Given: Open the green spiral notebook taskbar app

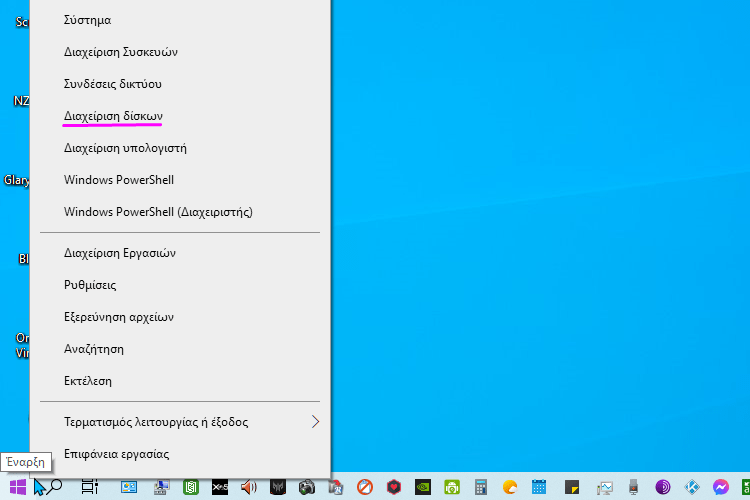Looking at the screenshot, I should click(x=191, y=487).
